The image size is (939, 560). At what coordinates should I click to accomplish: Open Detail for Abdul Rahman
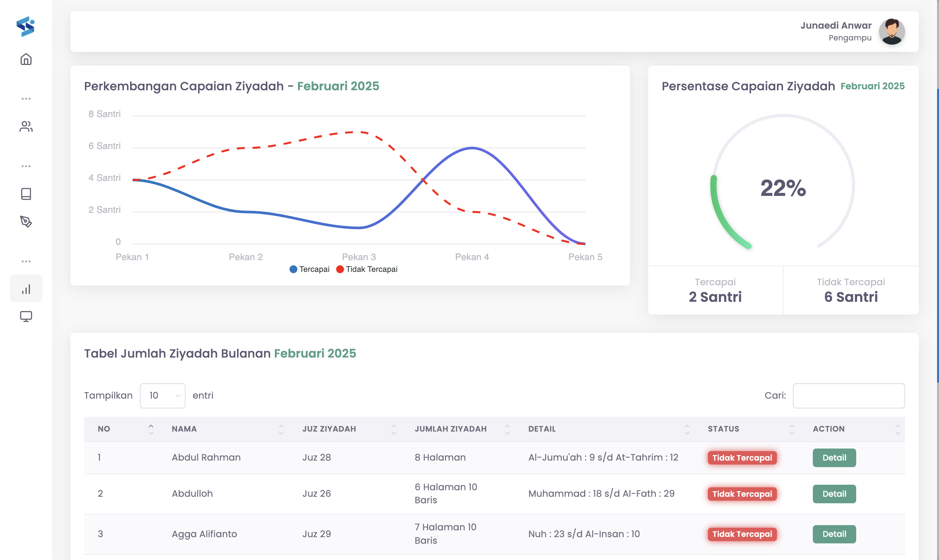834,458
